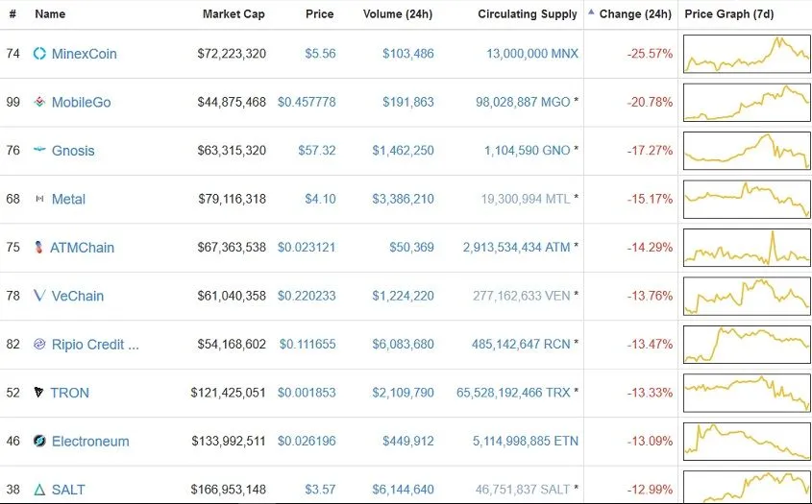Screen dimensions: 812x504
Task: Click the MobileGo coin icon
Action: pyautogui.click(x=39, y=102)
